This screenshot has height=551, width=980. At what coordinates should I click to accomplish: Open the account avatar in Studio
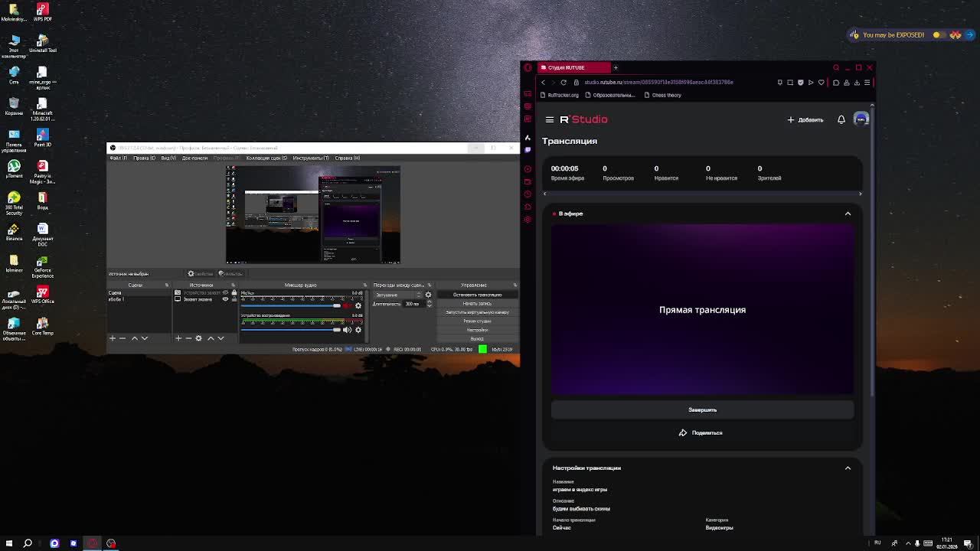click(x=861, y=119)
